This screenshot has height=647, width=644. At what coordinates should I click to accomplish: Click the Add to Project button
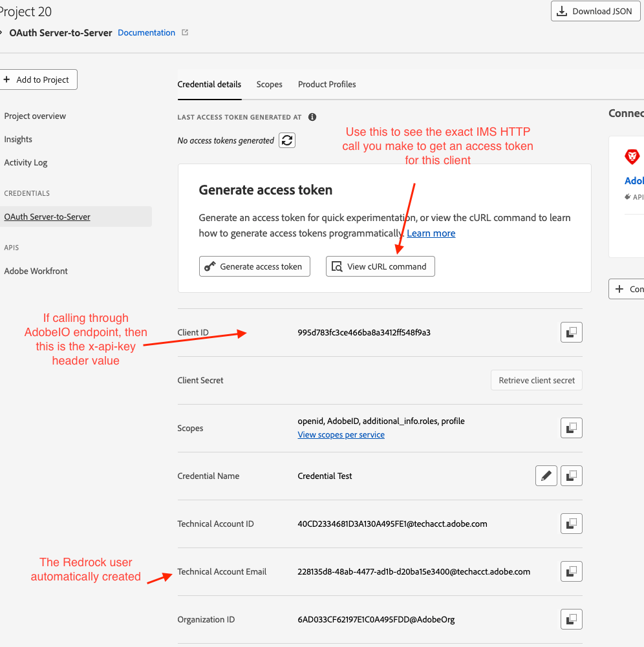tap(37, 80)
